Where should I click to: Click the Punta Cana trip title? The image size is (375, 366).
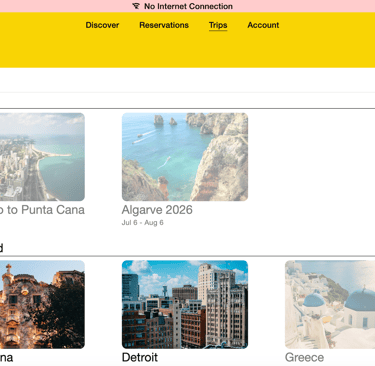click(x=42, y=210)
